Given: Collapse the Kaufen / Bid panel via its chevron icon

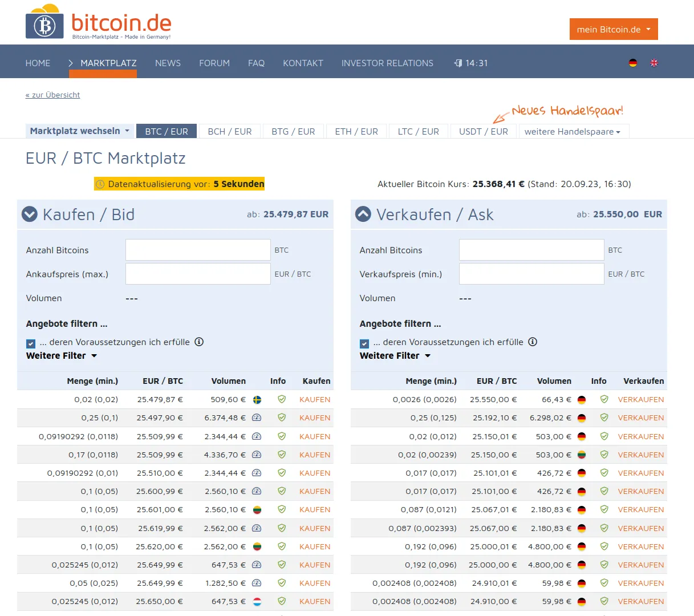Looking at the screenshot, I should coord(29,214).
